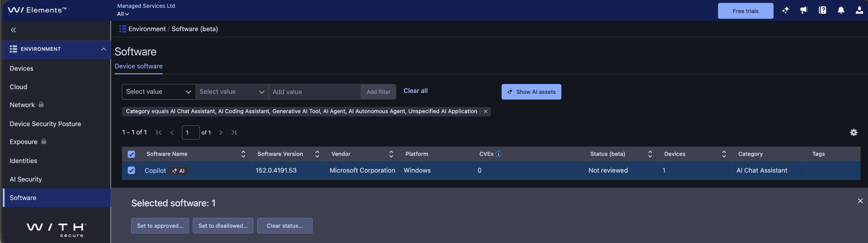868x243 pixels.
Task: Open the user account profile icon
Action: pos(859,10)
